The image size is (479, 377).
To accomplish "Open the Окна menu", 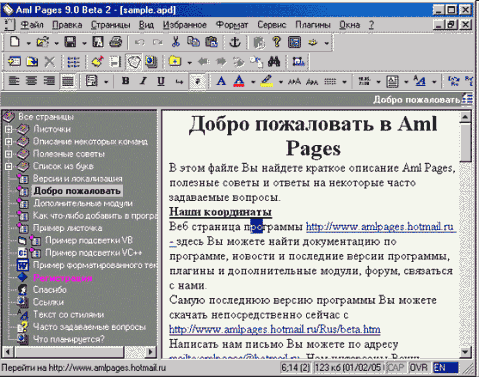I will [x=350, y=25].
